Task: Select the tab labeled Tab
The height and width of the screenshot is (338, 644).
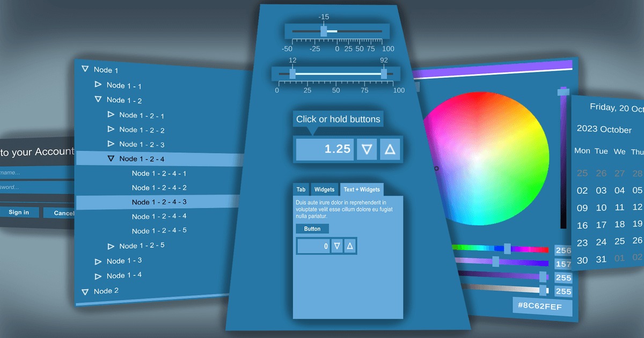Action: coord(301,189)
